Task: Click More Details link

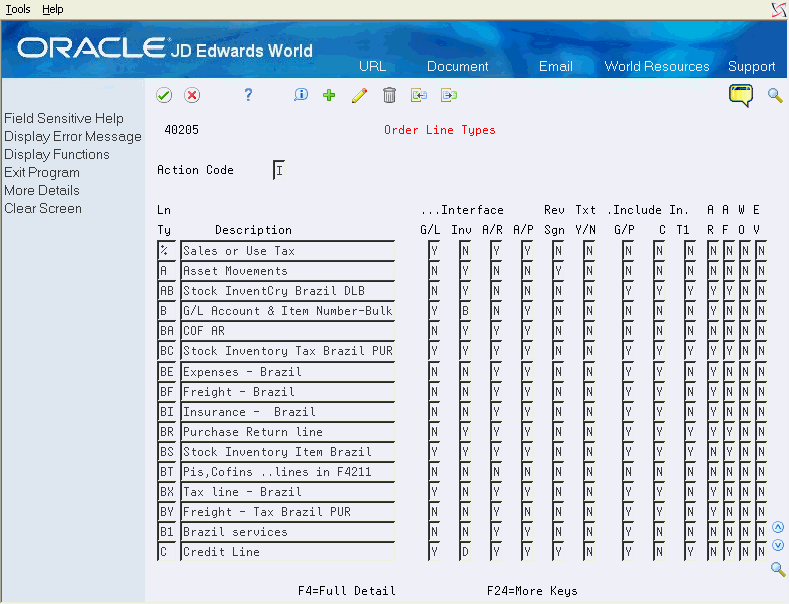Action: coord(42,190)
